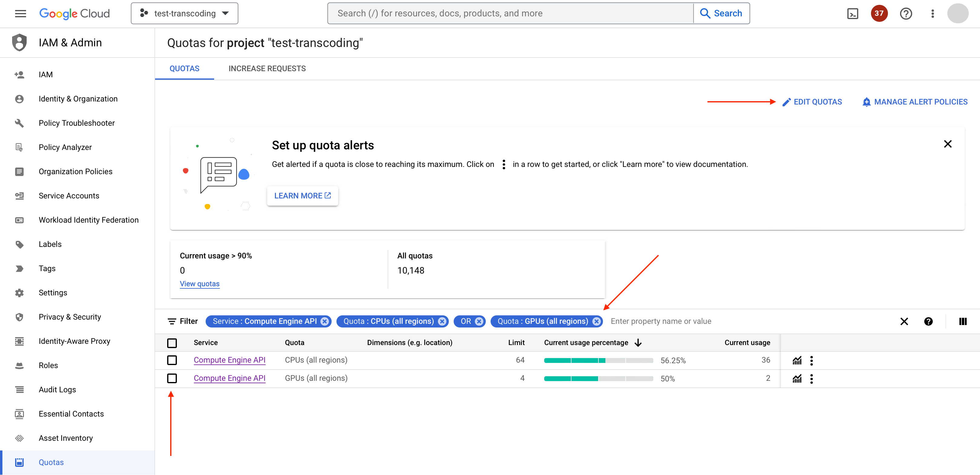Click the filter help question mark icon
Screen dimensions: 980x475
tap(928, 321)
